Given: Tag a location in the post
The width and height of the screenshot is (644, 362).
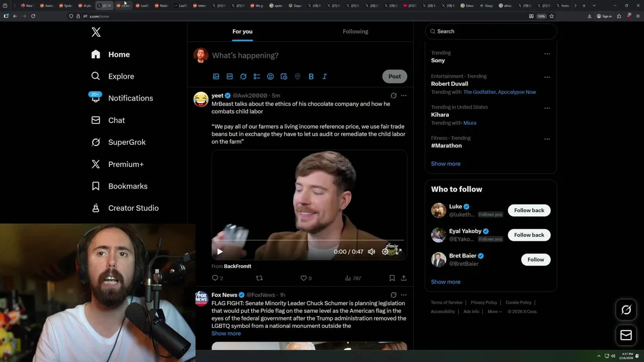Looking at the screenshot, I should (x=297, y=76).
